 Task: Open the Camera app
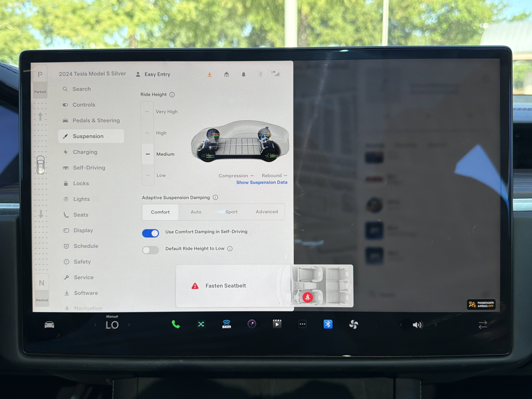[x=252, y=324]
